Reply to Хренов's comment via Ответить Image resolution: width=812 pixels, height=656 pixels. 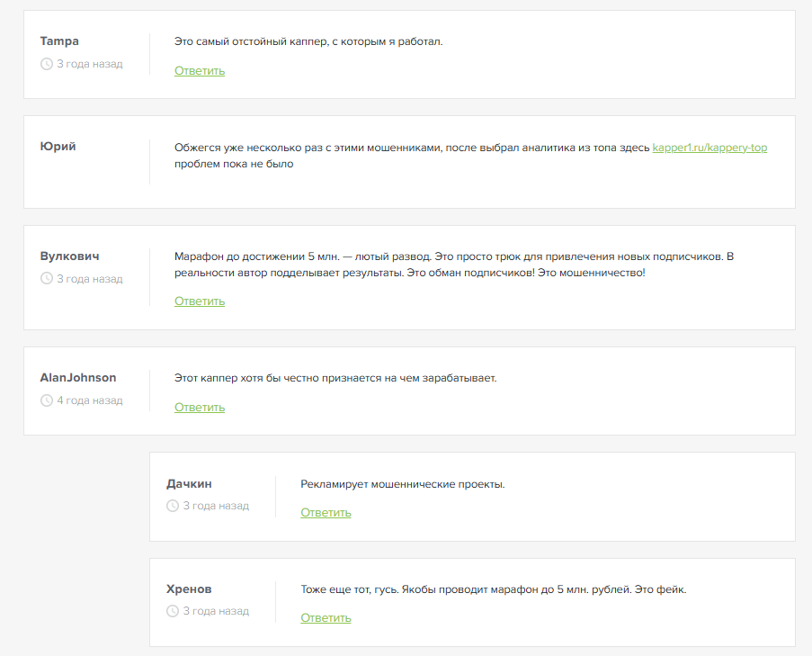click(326, 618)
